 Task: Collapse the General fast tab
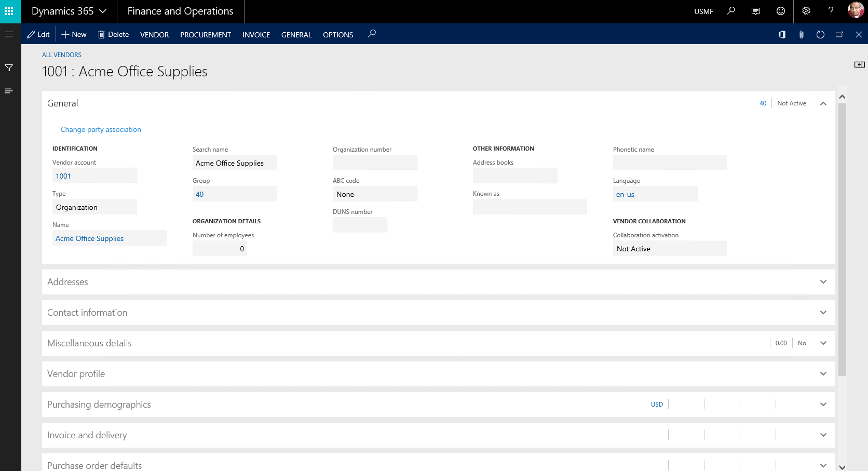tap(823, 103)
